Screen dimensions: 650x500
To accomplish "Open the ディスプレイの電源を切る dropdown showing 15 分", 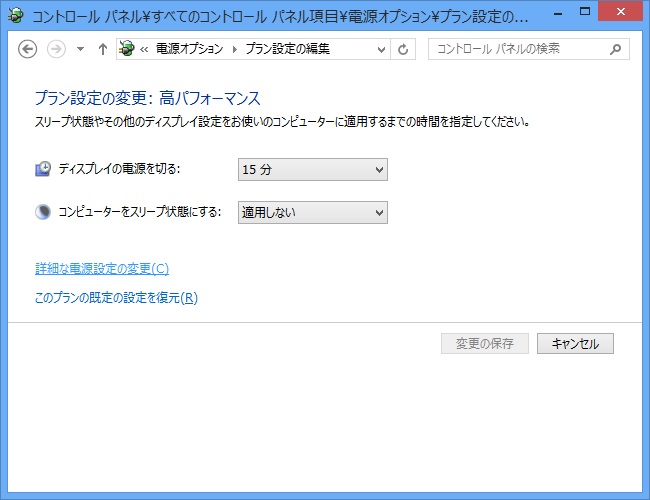I will 312,169.
